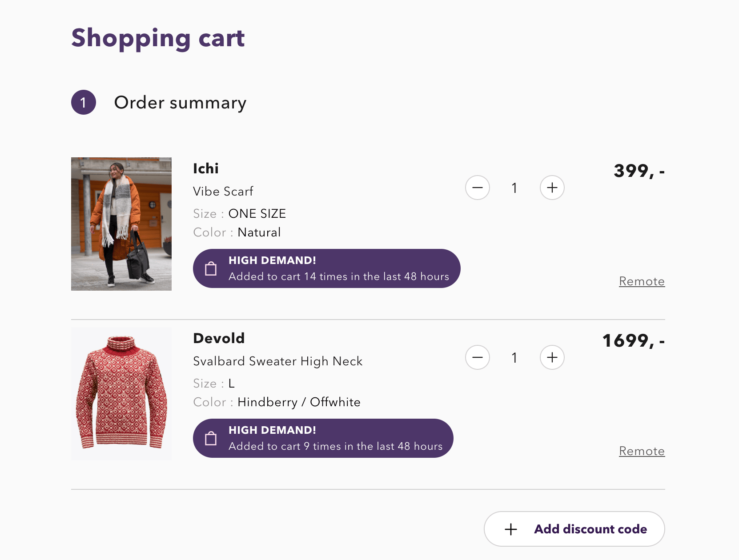Screen dimensions: 739x560
Task: Decrease quantity of Ichi Vibe Scarf
Action: (478, 188)
